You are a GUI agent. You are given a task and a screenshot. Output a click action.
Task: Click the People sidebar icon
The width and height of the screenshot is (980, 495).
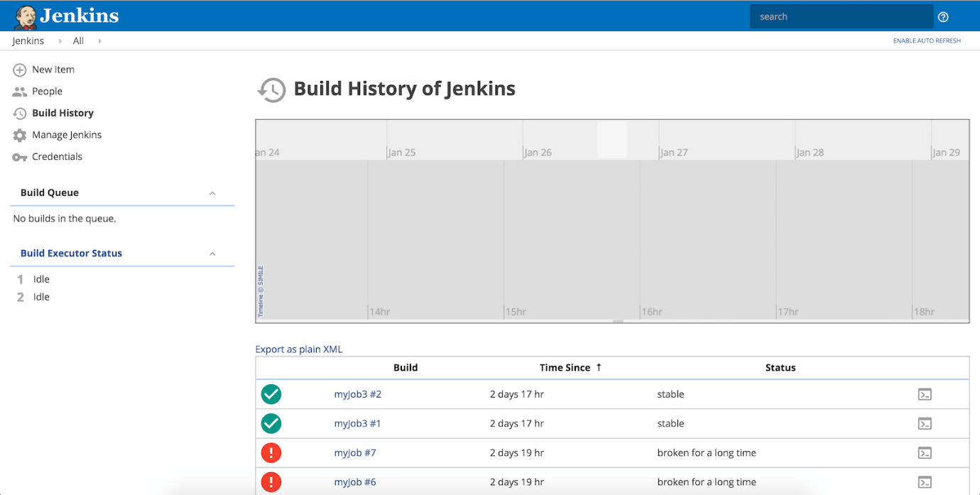click(20, 92)
